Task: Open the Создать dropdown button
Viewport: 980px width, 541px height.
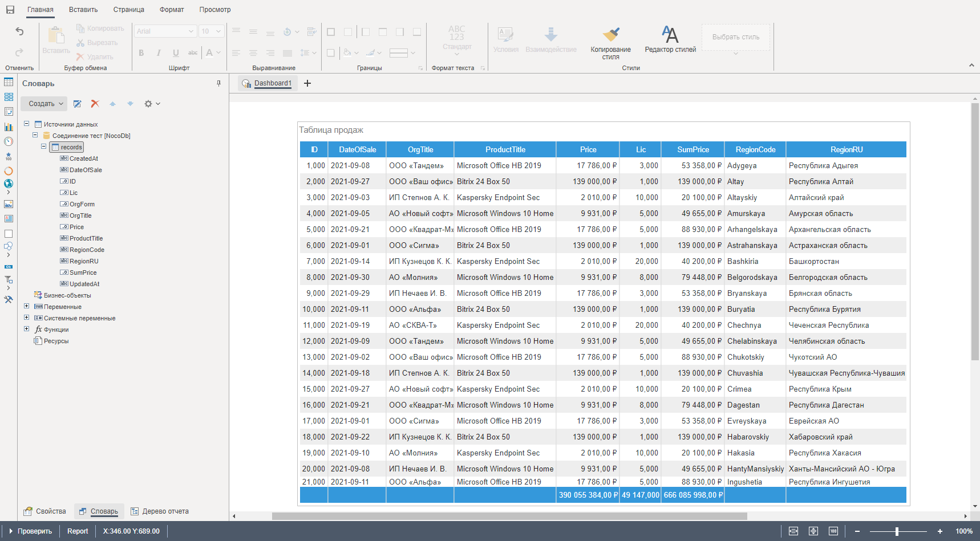Action: click(44, 104)
